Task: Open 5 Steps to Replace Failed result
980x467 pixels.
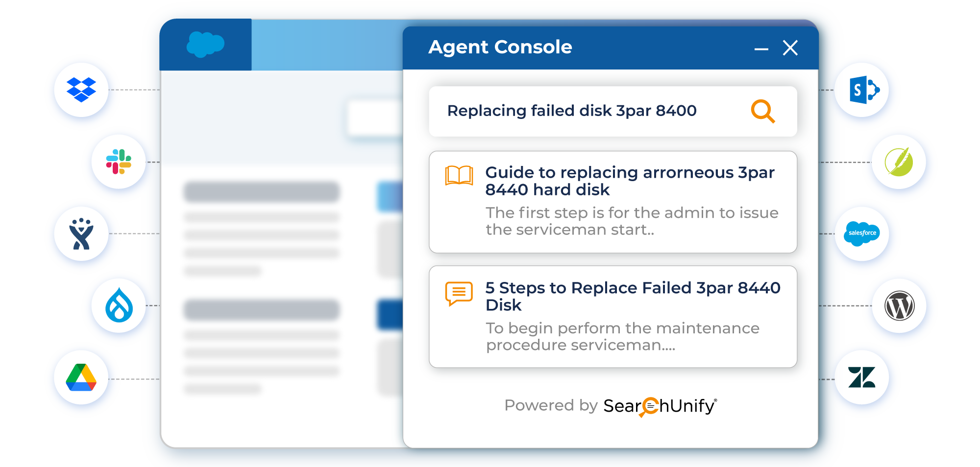Action: (613, 317)
